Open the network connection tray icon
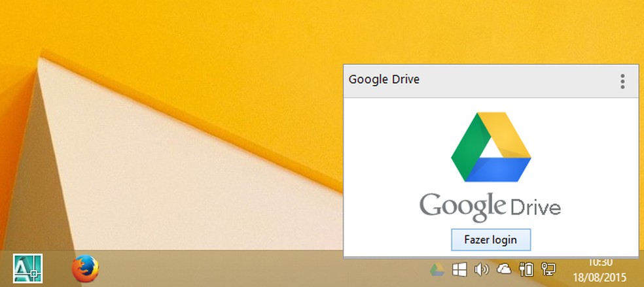The height and width of the screenshot is (287, 644). pyautogui.click(x=548, y=269)
